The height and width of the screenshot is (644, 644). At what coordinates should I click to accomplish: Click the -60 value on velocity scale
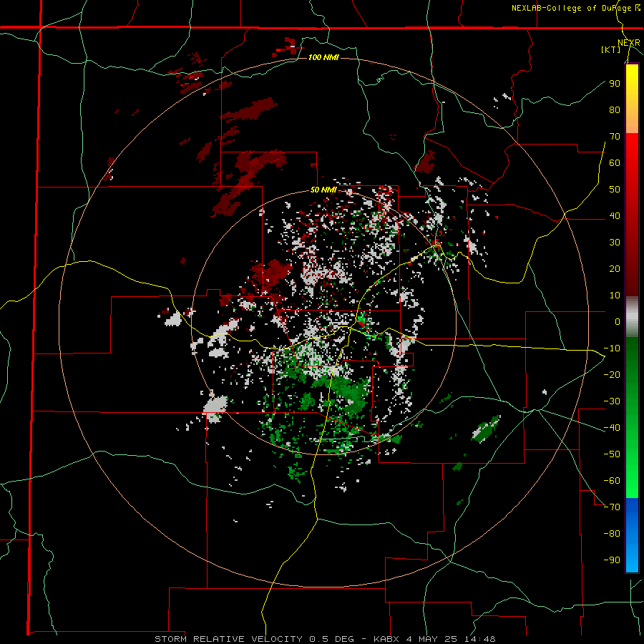click(612, 481)
